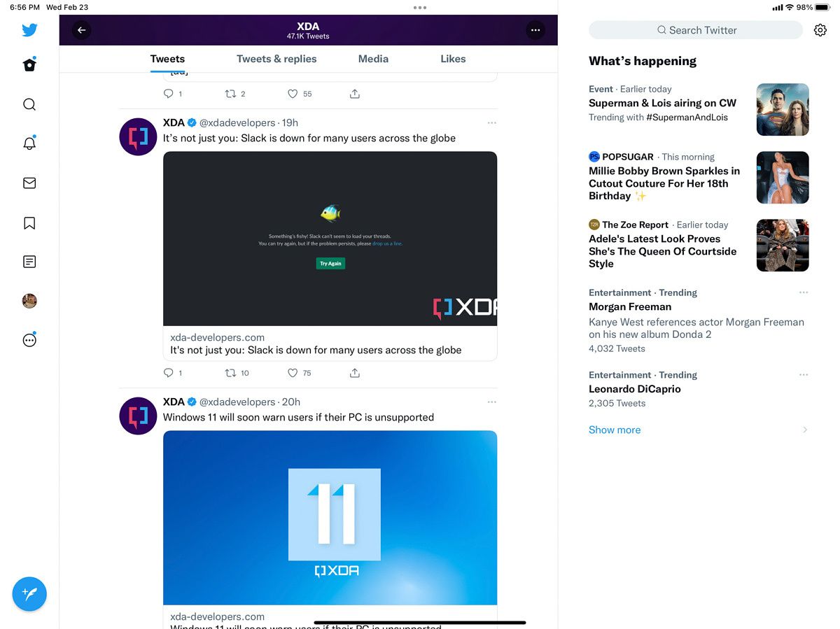Share the tweet with 55 likes
Viewport: 840px width, 629px height.
pos(355,94)
